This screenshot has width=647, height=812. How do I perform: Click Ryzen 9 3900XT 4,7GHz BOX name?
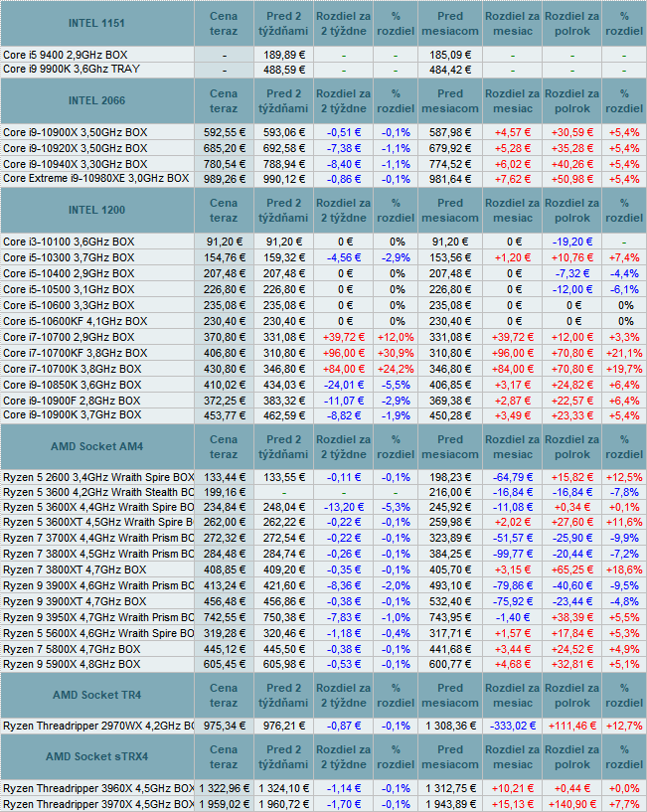75,601
